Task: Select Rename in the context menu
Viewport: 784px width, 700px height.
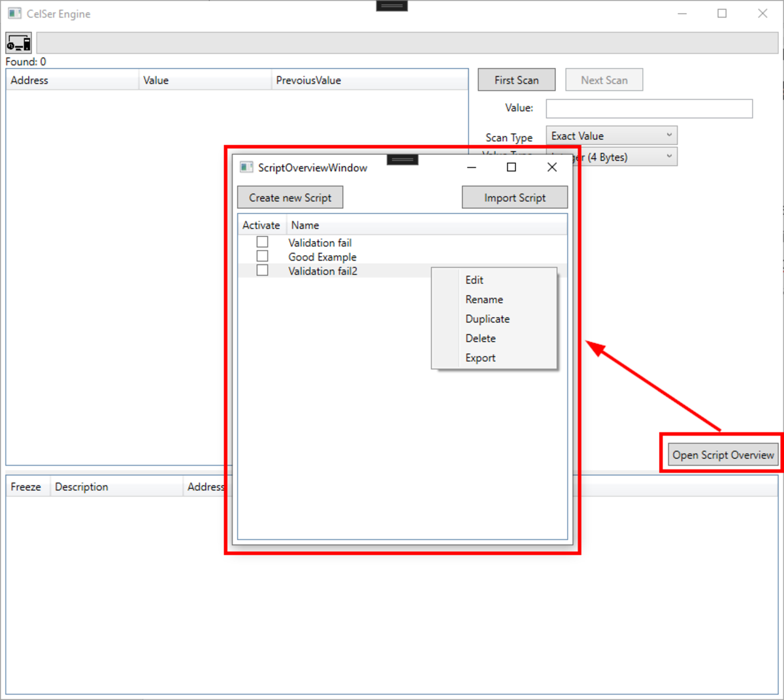Action: (484, 299)
